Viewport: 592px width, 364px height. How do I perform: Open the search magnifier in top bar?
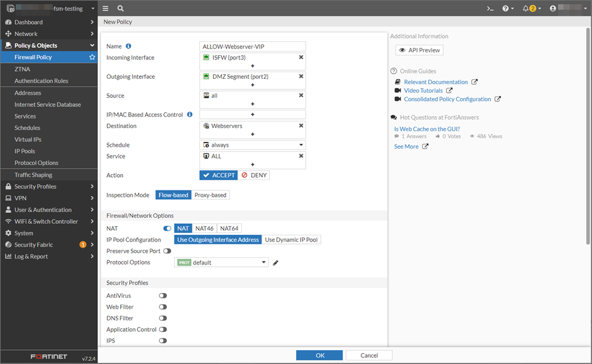(119, 9)
